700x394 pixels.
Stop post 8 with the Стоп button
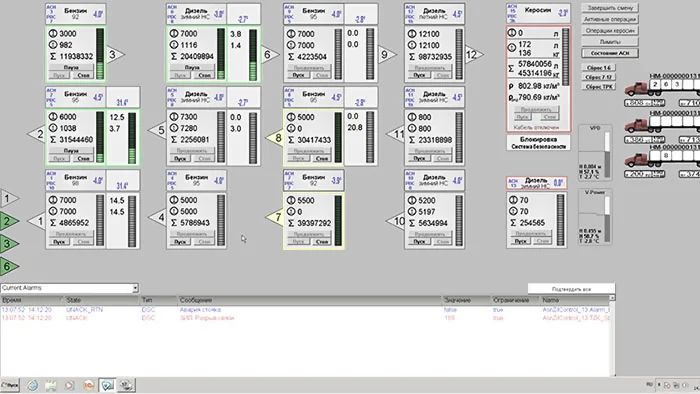(321, 158)
